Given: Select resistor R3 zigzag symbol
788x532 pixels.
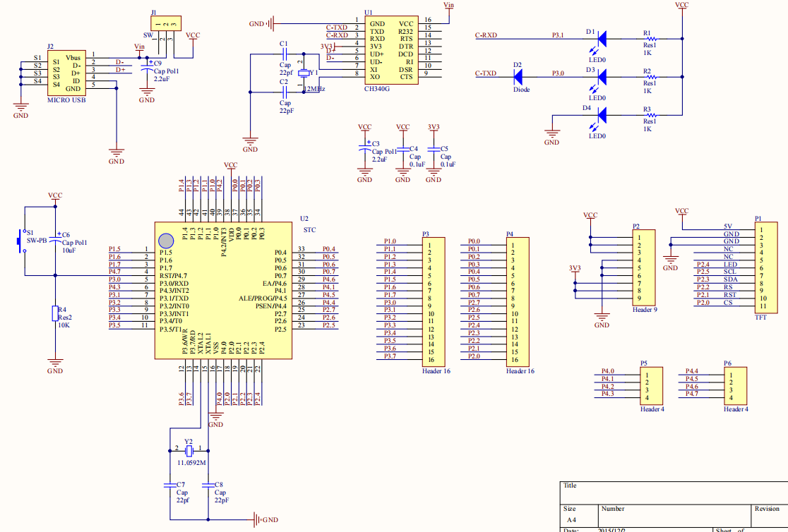Looking at the screenshot, I should (x=650, y=115).
